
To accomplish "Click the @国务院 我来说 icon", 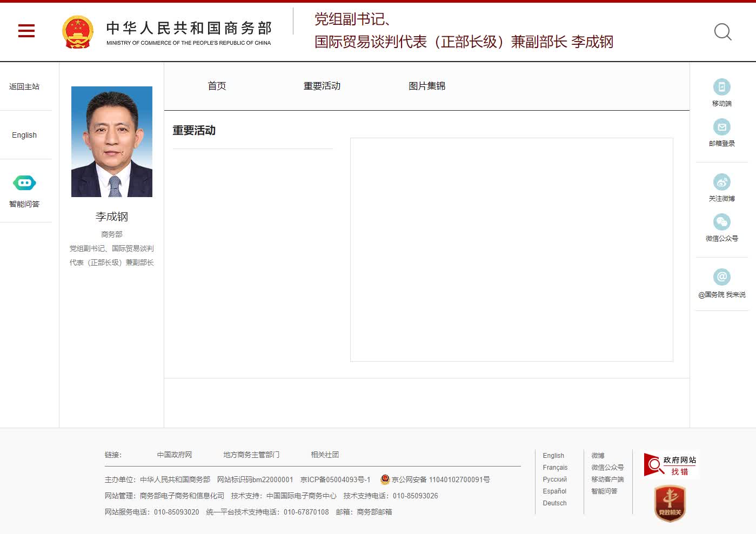I will (721, 278).
